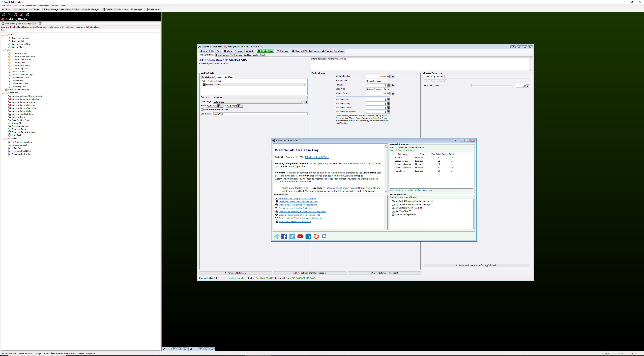This screenshot has height=356, width=644.
Task: Click Explore the sample trading Strategies link
Action: pos(295,208)
